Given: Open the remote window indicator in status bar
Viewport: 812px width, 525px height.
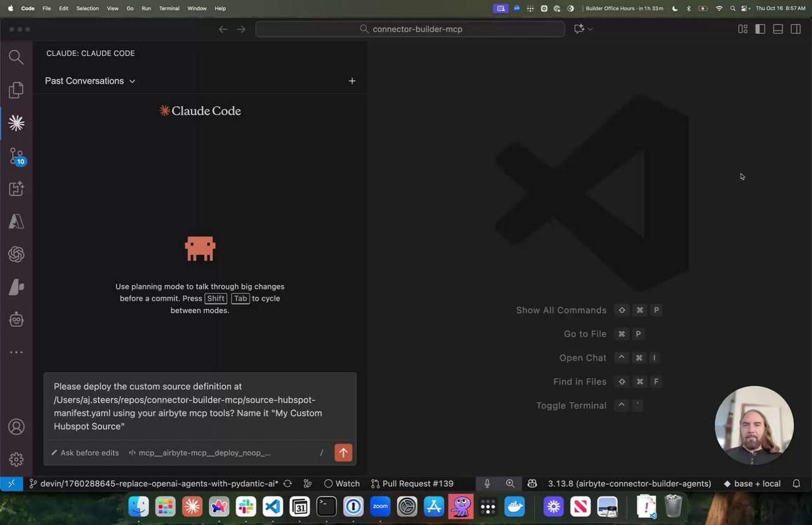Looking at the screenshot, I should (x=11, y=484).
